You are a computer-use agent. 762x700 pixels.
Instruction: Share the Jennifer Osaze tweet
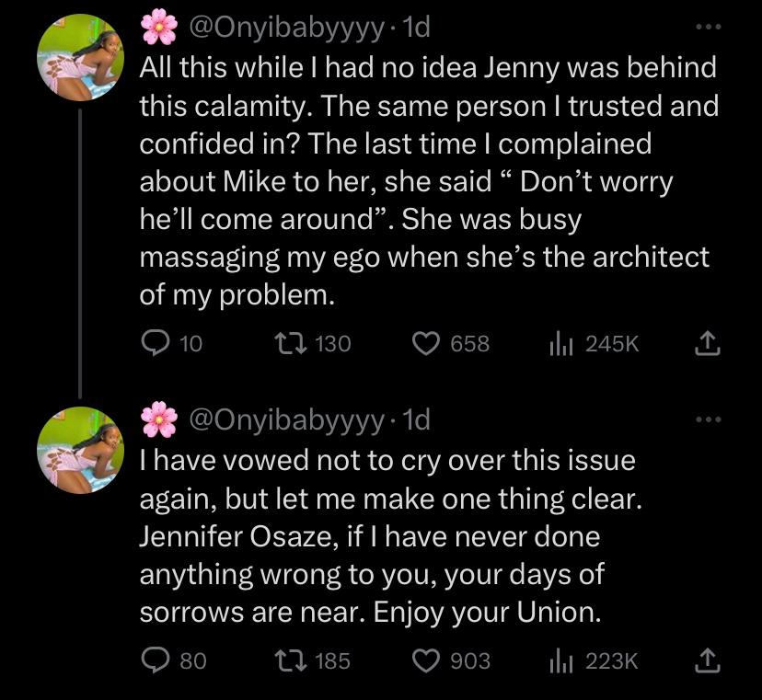point(707,660)
